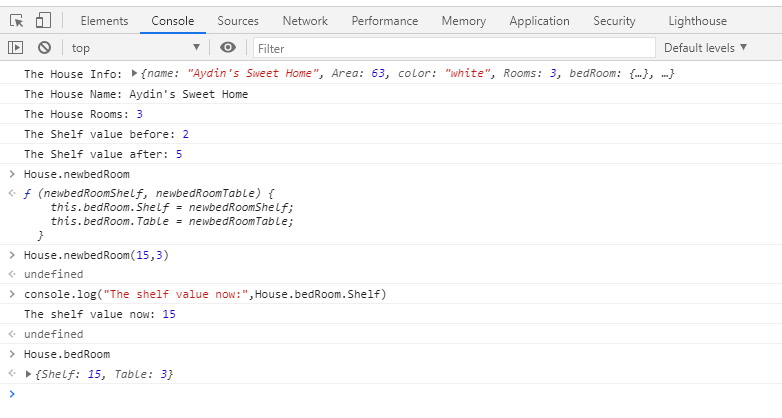Create a live expression with the eye icon
This screenshot has height=418, width=782.
click(228, 47)
